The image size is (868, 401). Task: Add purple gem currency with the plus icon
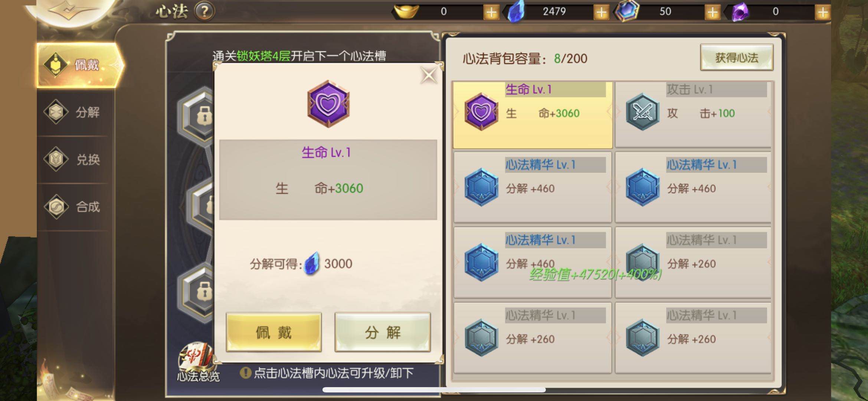point(822,12)
